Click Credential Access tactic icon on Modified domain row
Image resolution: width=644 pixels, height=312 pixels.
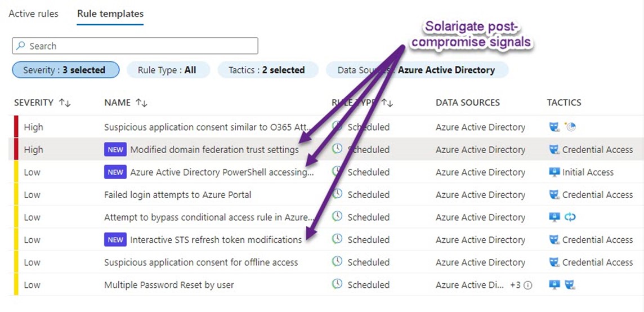(x=554, y=150)
